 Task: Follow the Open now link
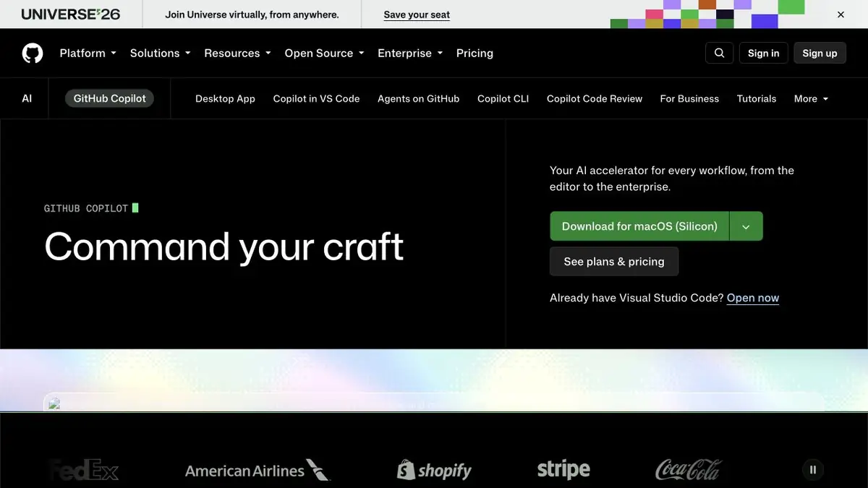753,298
